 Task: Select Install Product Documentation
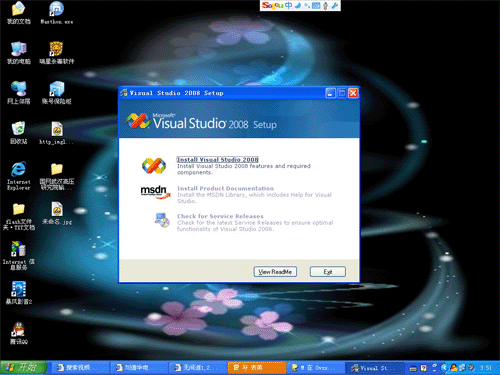point(225,188)
